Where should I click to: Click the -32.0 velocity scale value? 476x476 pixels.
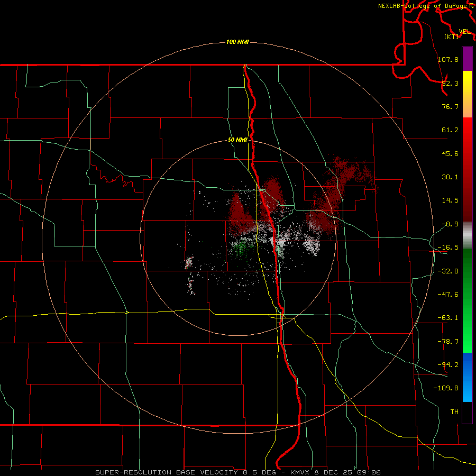448,271
